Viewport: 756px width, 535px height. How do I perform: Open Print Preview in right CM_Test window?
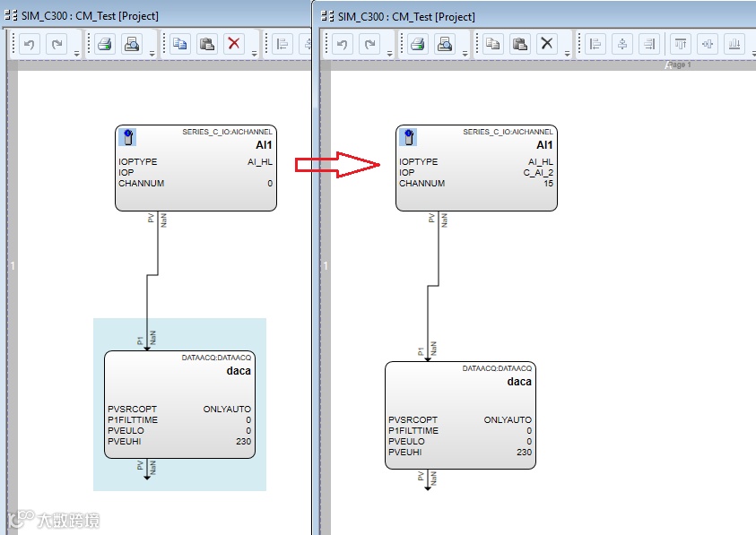pyautogui.click(x=445, y=44)
